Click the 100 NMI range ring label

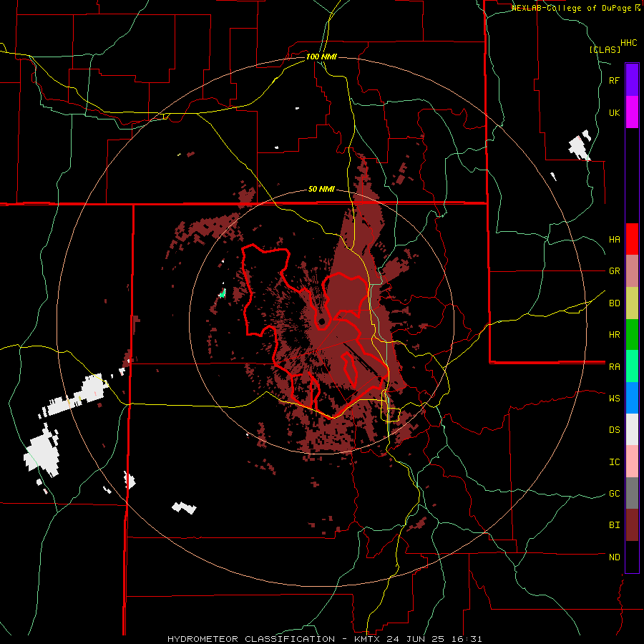[x=321, y=57]
